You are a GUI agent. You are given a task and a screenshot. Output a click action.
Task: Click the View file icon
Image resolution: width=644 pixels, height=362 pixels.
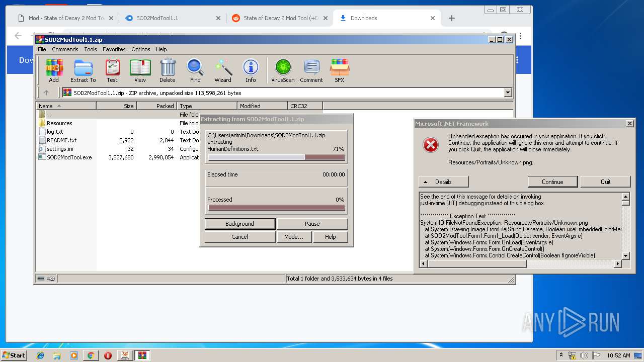pyautogui.click(x=140, y=70)
